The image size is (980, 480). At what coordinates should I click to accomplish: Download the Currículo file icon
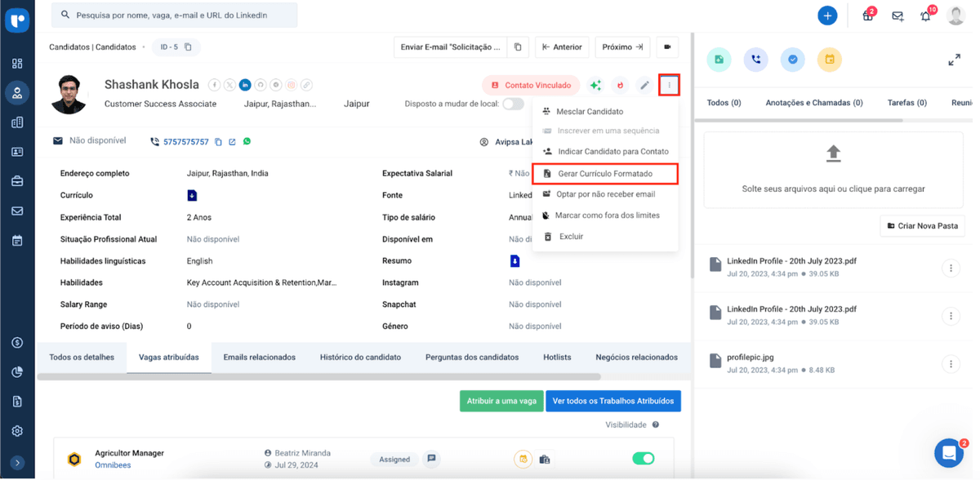tap(192, 195)
